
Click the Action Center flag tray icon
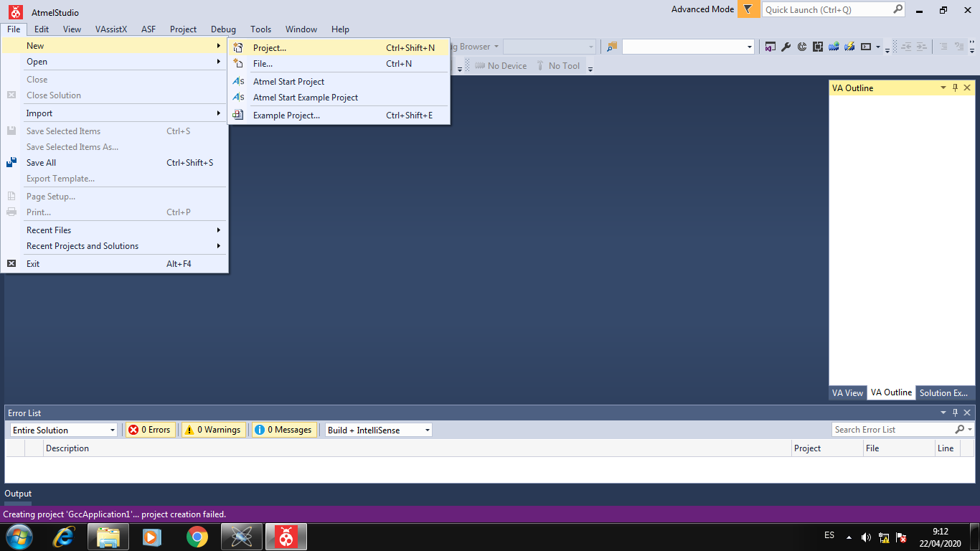click(902, 537)
